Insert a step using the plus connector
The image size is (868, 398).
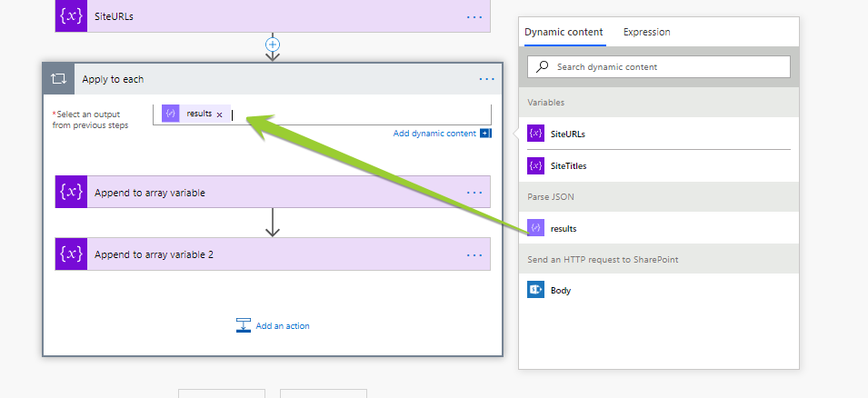click(272, 44)
